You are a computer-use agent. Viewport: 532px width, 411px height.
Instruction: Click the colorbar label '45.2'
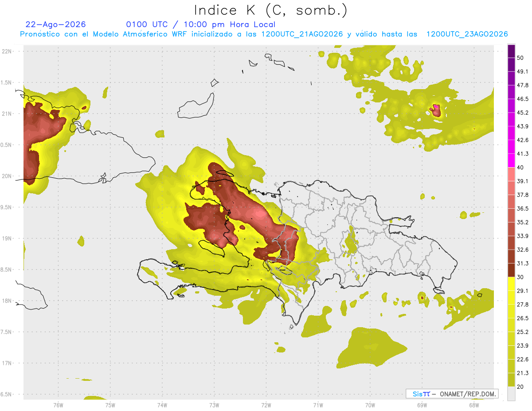pyautogui.click(x=522, y=113)
